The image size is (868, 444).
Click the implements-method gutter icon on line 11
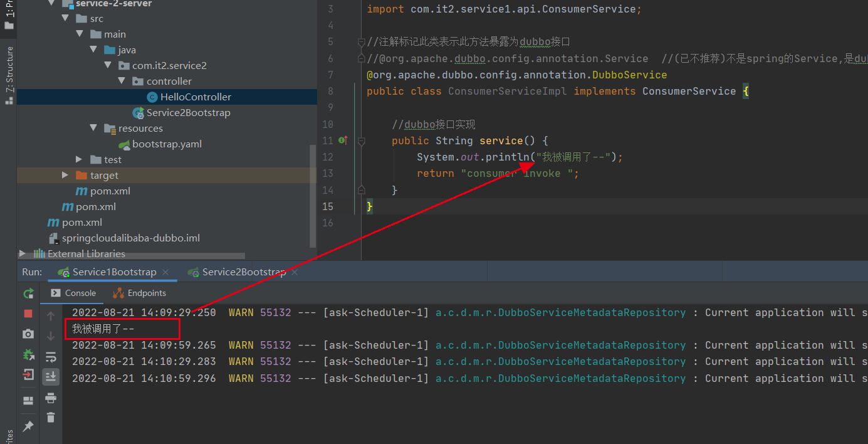click(x=343, y=140)
